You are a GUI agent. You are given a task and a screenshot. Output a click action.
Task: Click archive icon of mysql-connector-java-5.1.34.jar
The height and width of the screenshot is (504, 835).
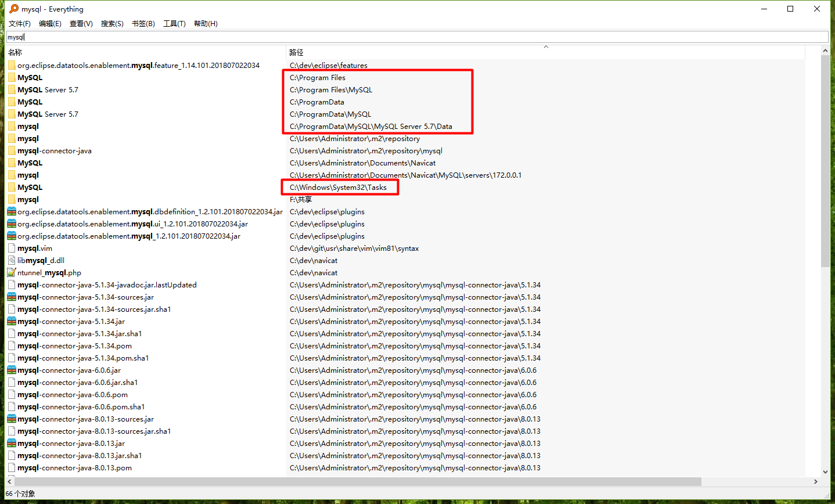12,321
